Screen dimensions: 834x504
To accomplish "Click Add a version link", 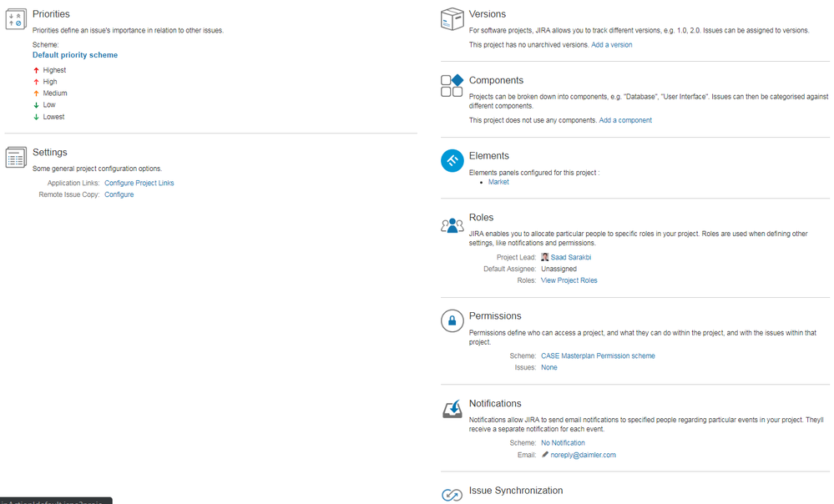I will point(612,45).
